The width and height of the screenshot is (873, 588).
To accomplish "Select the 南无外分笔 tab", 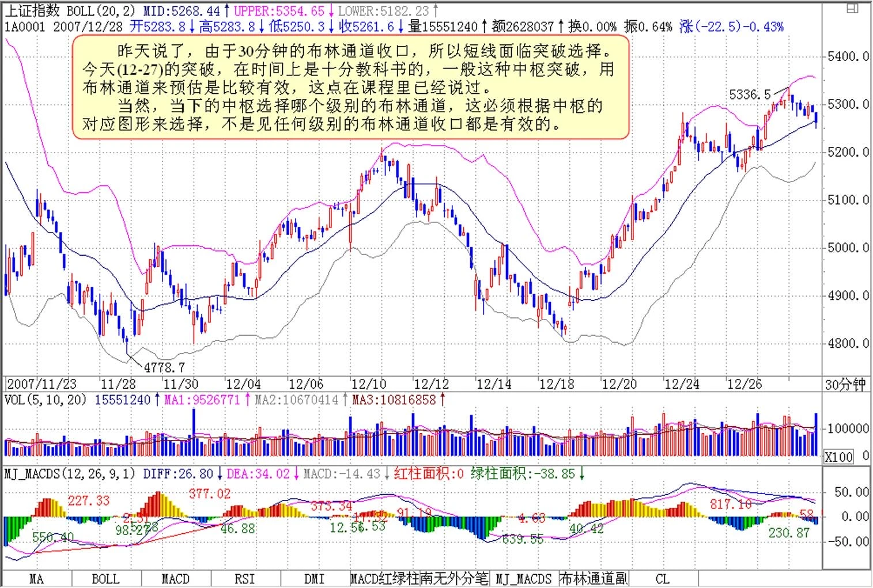I will click(x=454, y=579).
